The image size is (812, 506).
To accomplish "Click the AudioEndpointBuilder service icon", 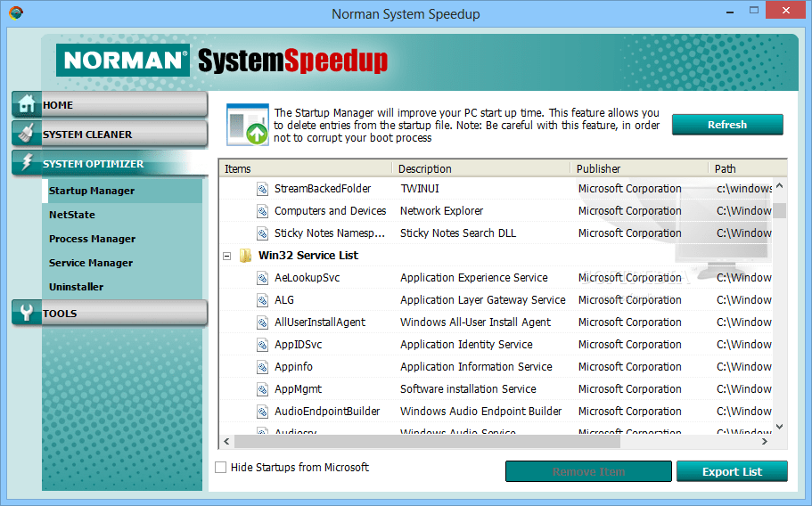I will (263, 412).
